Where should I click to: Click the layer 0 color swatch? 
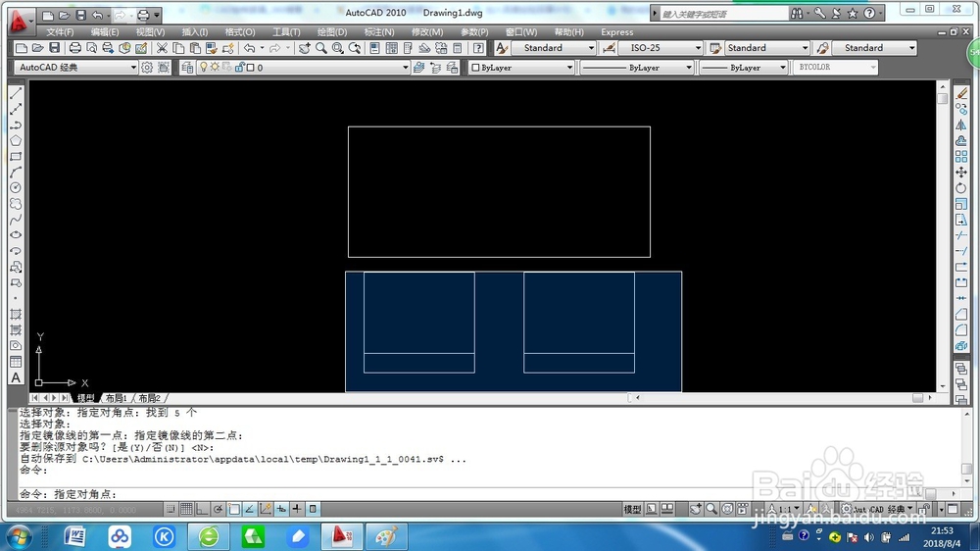coord(250,67)
